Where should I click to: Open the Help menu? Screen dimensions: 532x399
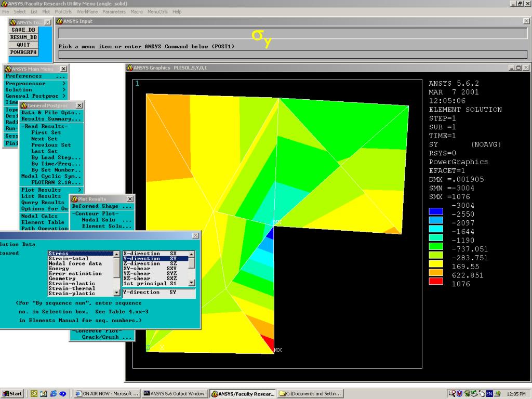pyautogui.click(x=177, y=11)
